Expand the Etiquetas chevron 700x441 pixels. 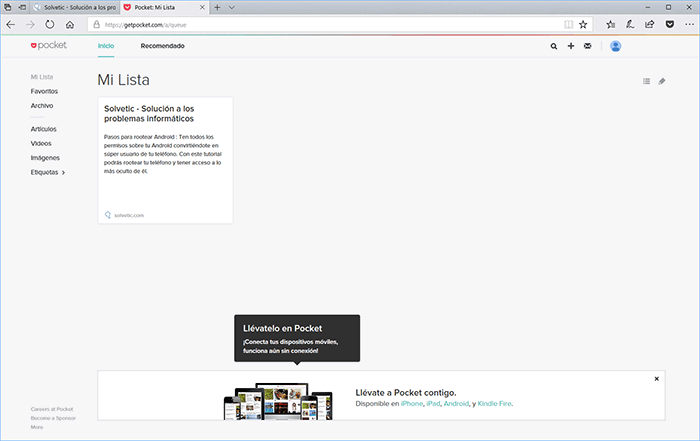(63, 172)
